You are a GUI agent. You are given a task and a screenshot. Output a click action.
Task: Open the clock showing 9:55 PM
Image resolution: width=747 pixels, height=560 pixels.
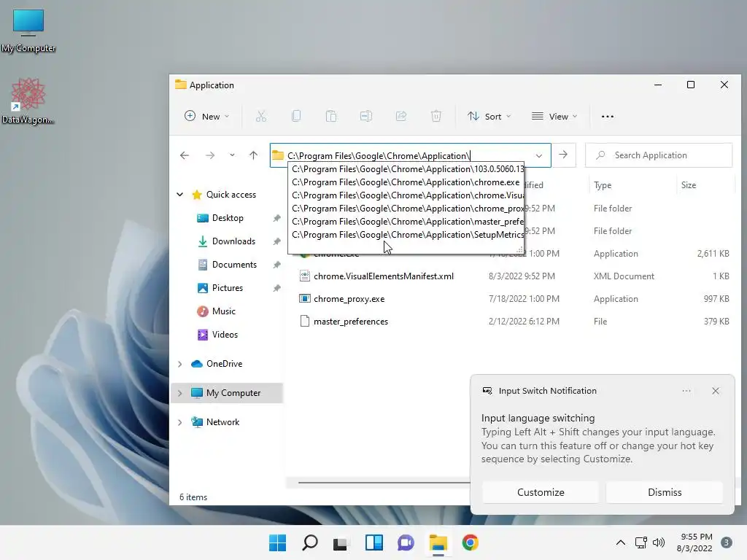694,542
